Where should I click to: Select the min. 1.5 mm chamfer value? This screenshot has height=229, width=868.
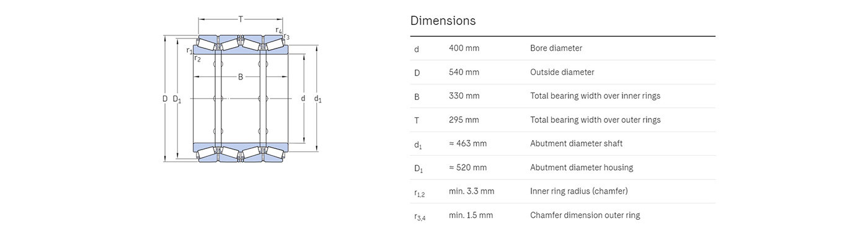(x=471, y=215)
